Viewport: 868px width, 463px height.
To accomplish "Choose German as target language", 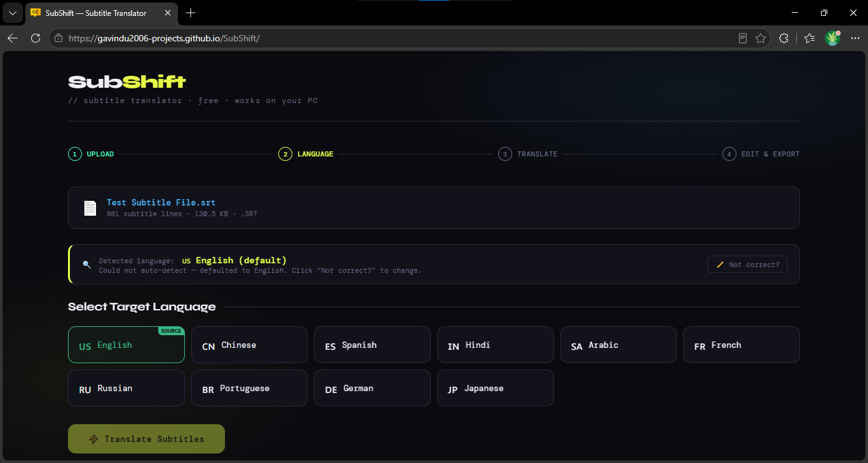I will [x=372, y=388].
